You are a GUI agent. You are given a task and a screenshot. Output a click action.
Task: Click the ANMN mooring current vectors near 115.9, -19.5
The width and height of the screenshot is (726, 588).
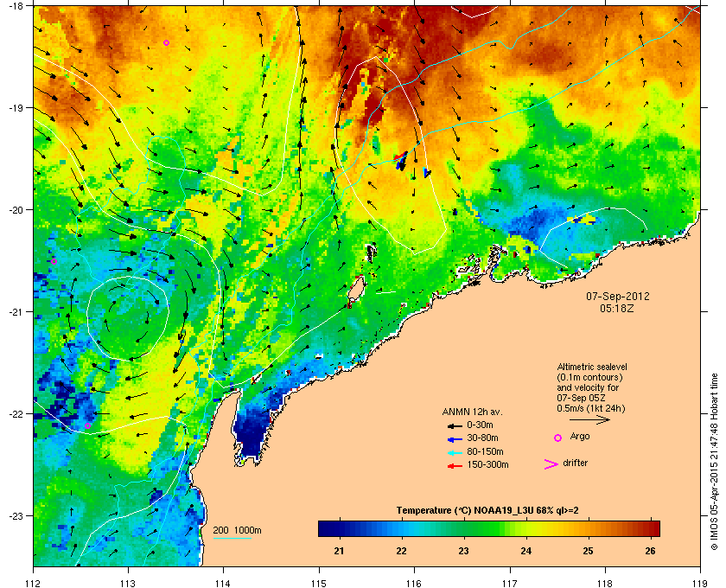[x=400, y=160]
